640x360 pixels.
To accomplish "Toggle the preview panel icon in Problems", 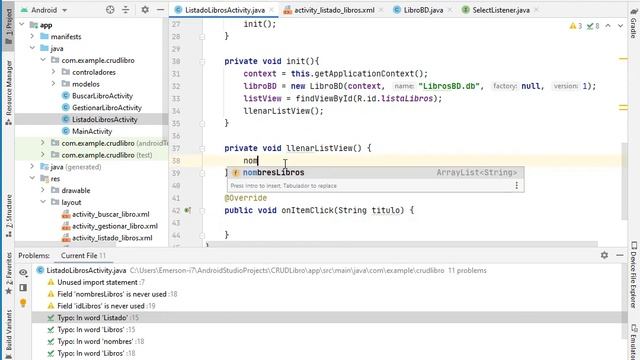I will tap(23, 288).
